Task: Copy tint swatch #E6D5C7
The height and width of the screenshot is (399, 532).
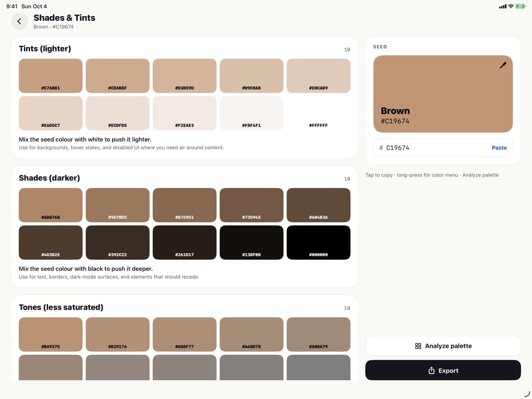Action: (x=51, y=113)
